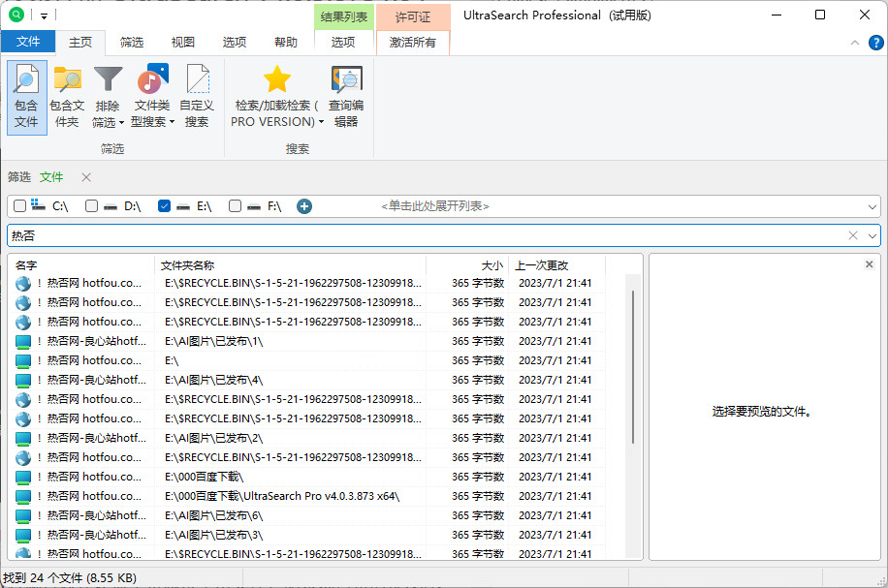Viewport: 888px width, 588px height.
Task: Clear the search text with X
Action: tap(853, 235)
